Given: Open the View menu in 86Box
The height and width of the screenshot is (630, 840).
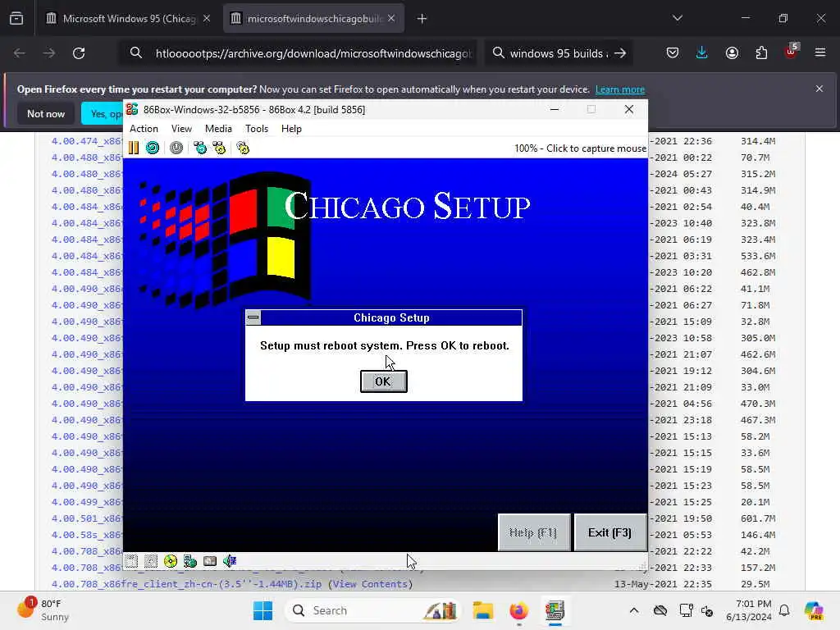Looking at the screenshot, I should point(181,129).
